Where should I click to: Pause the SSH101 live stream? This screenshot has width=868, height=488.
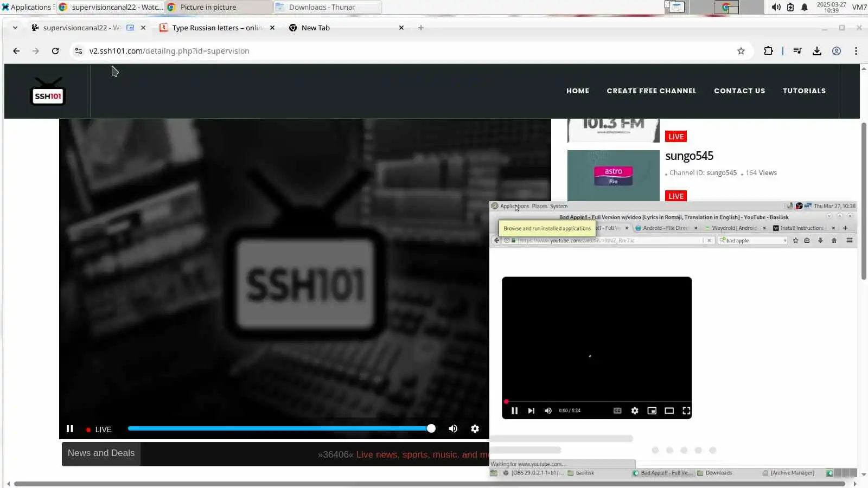pos(70,429)
